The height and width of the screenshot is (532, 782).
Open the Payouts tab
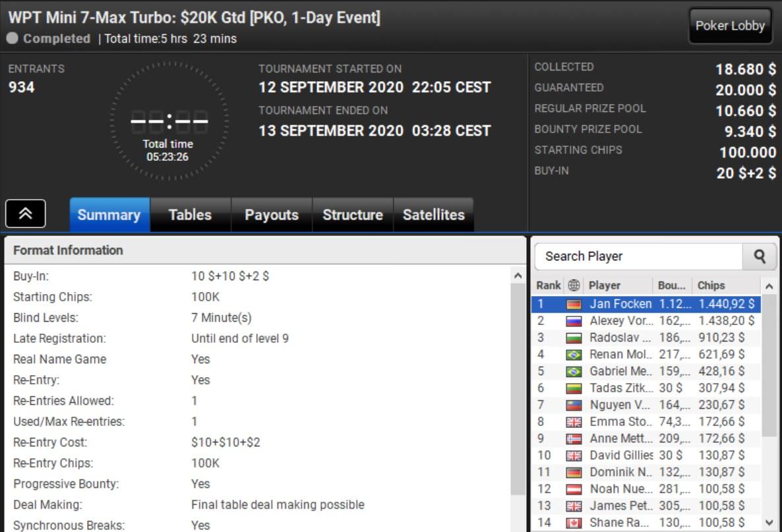pos(272,215)
